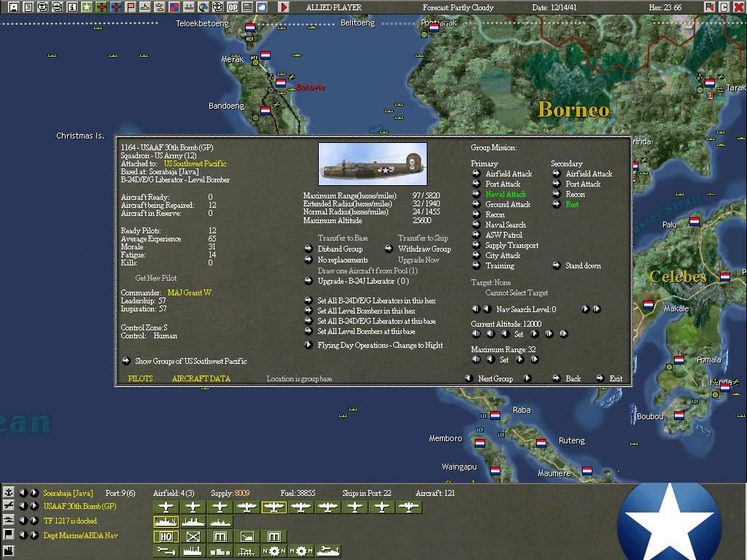Click the letter 'i' information toolbar icon
This screenshot has height=560, width=747.
tap(72, 7)
